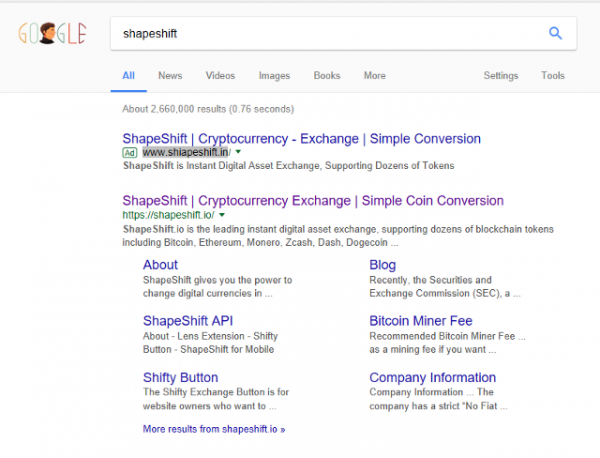This screenshot has width=600, height=458.
Task: Click the ad description about Instant Digital Asset Exchange
Action: [289, 166]
